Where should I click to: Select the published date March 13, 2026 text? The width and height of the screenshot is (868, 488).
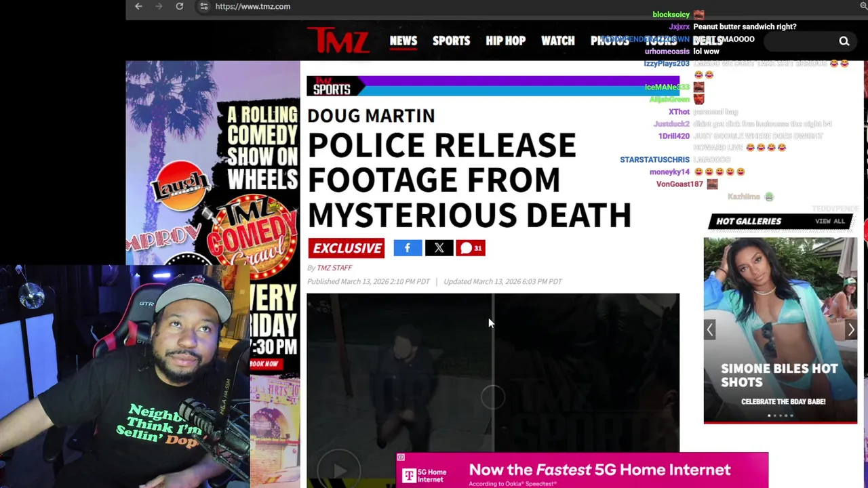click(x=368, y=281)
